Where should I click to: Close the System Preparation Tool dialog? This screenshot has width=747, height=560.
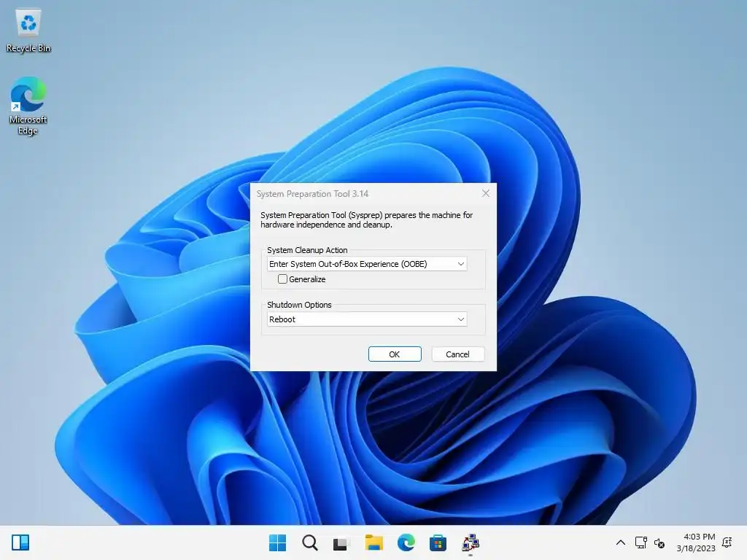[485, 193]
